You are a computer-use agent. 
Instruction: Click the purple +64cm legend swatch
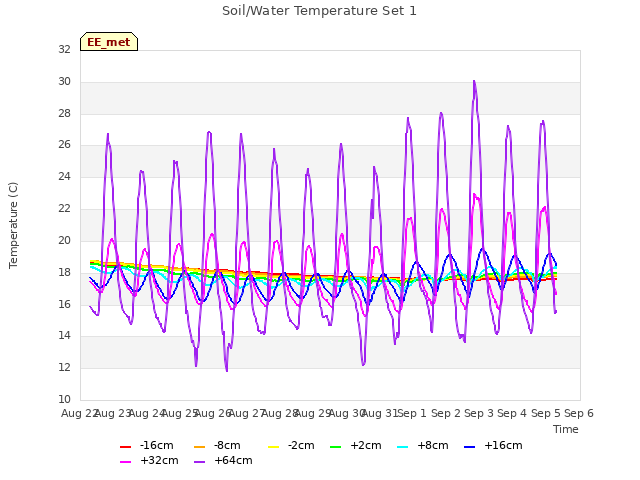click(200, 462)
